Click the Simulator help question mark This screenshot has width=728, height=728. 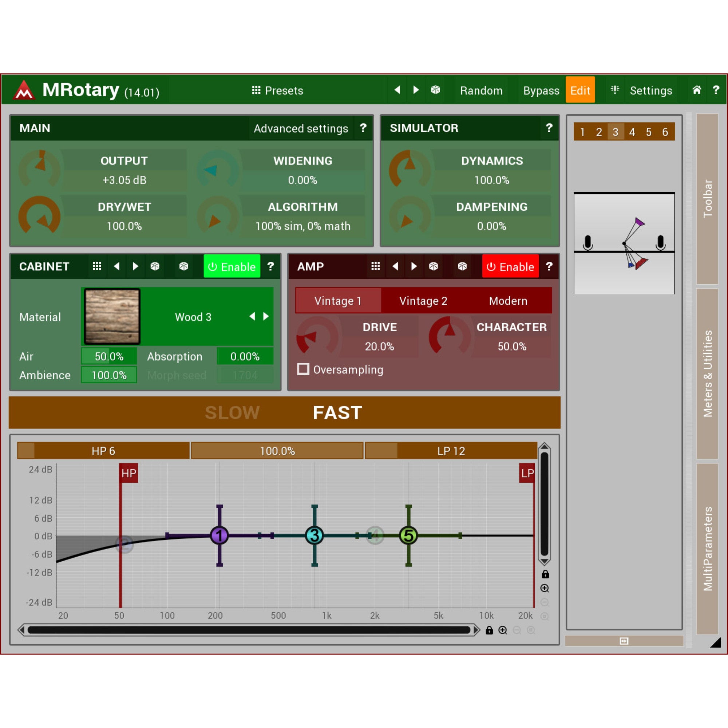pyautogui.click(x=549, y=128)
